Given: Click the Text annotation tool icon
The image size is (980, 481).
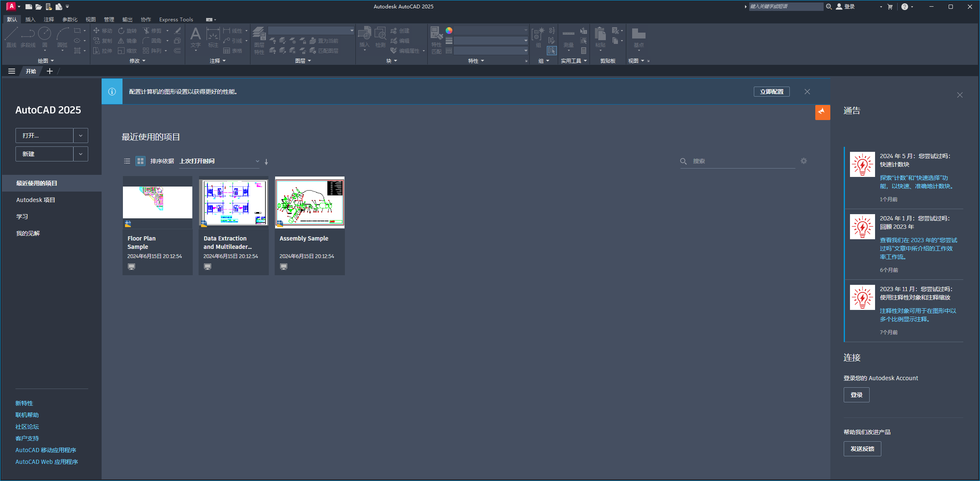Looking at the screenshot, I should tap(195, 35).
